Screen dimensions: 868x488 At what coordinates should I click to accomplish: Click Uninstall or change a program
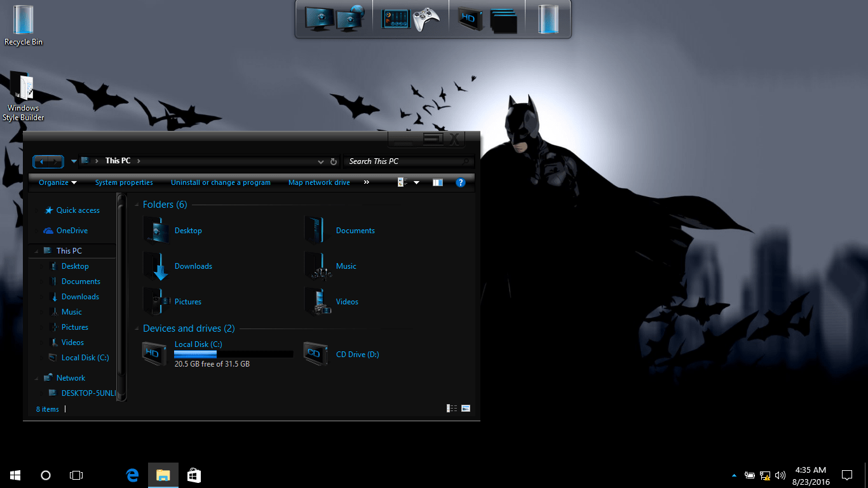220,182
